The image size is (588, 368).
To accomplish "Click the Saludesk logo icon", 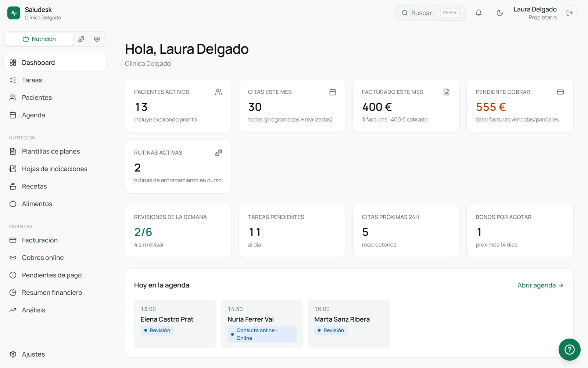I will click(x=14, y=13).
